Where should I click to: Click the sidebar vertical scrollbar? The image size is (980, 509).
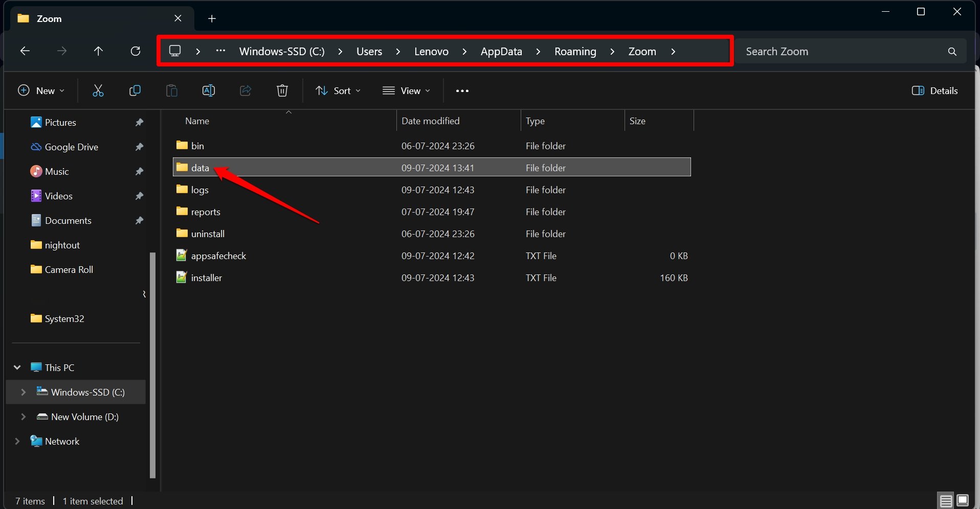pos(152,365)
